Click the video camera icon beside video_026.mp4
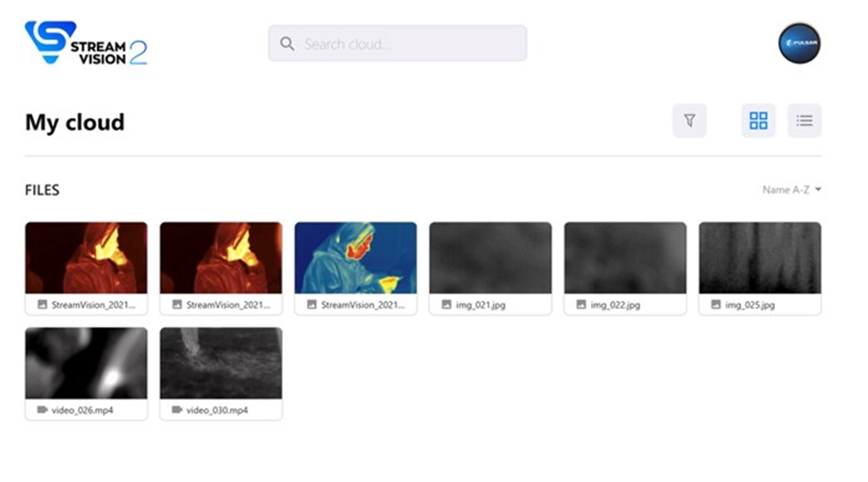 [x=42, y=410]
